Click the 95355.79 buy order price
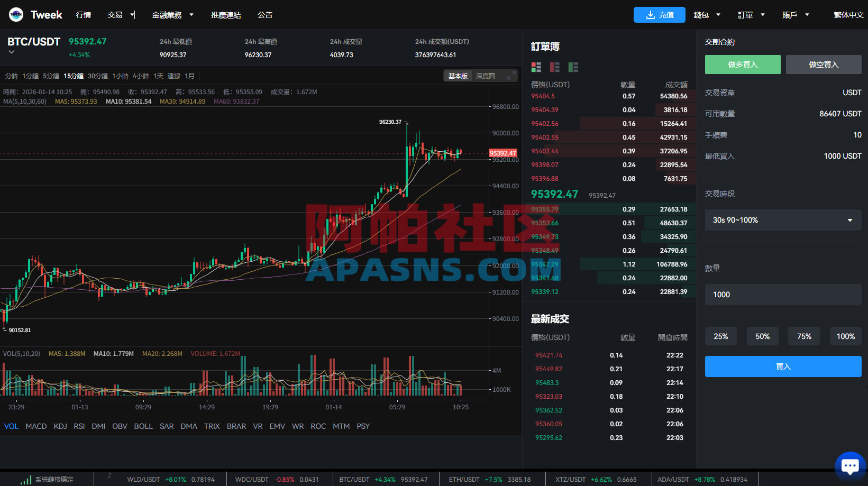The height and width of the screenshot is (486, 868). [545, 209]
